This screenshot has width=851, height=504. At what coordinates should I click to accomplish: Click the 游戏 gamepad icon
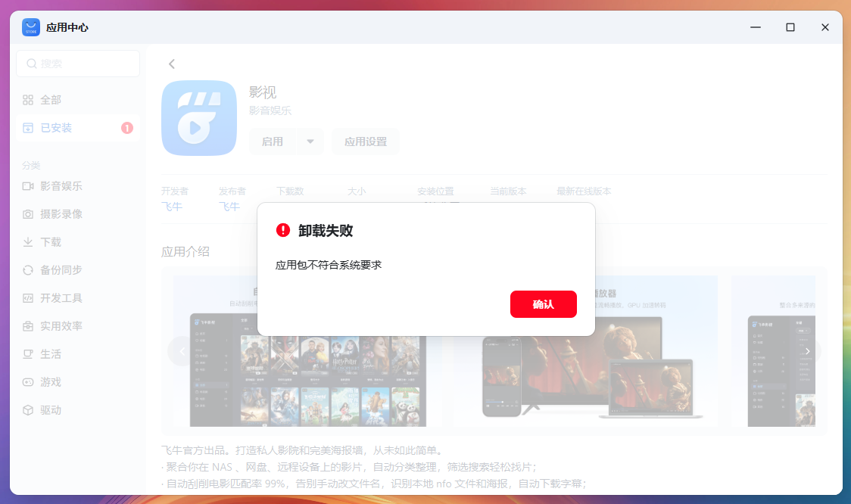[28, 382]
